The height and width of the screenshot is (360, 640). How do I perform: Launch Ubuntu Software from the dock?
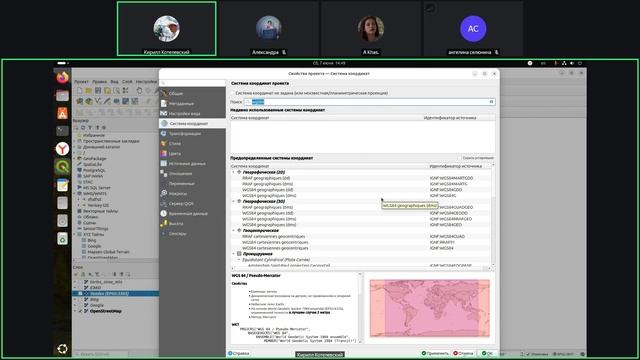[62, 113]
